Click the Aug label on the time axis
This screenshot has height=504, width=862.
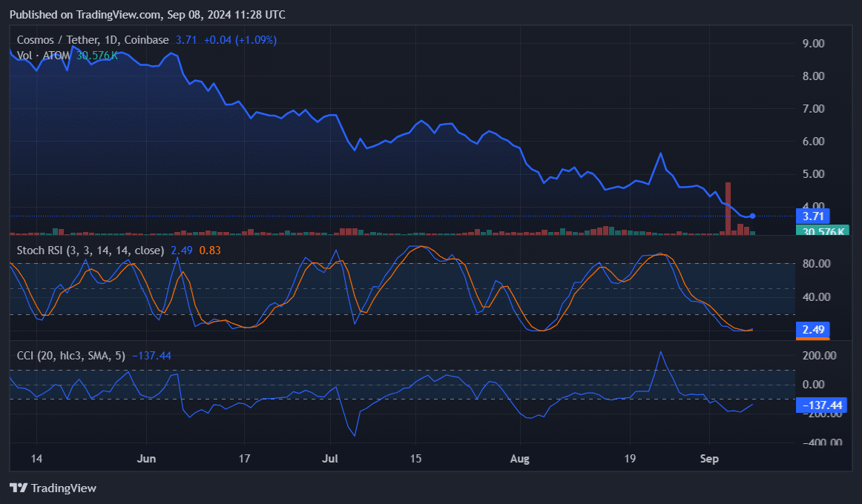tap(520, 459)
